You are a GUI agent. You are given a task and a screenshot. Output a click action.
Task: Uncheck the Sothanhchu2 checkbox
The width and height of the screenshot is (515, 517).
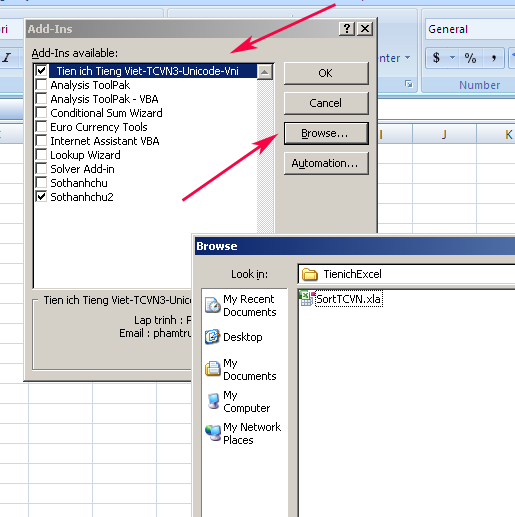pyautogui.click(x=41, y=197)
